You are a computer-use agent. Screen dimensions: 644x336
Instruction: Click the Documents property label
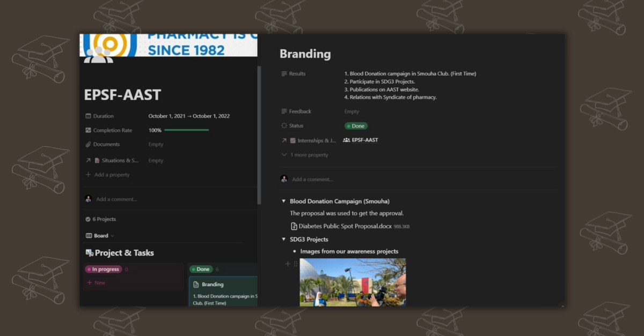tap(106, 144)
